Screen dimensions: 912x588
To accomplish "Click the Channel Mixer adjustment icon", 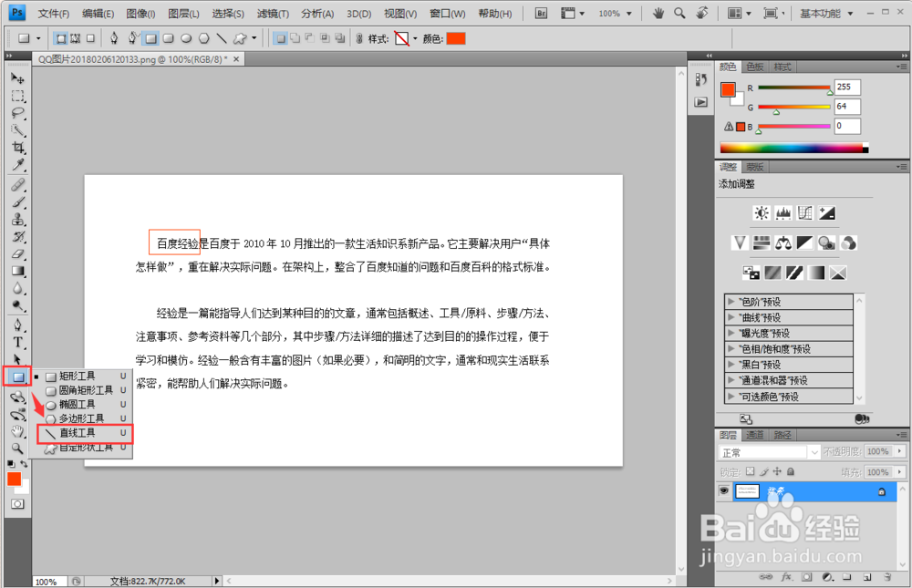I will tap(848, 242).
